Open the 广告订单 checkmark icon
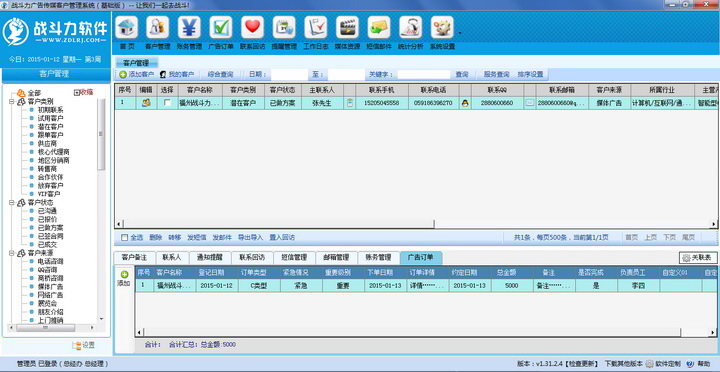The width and height of the screenshot is (720, 372). [221, 28]
